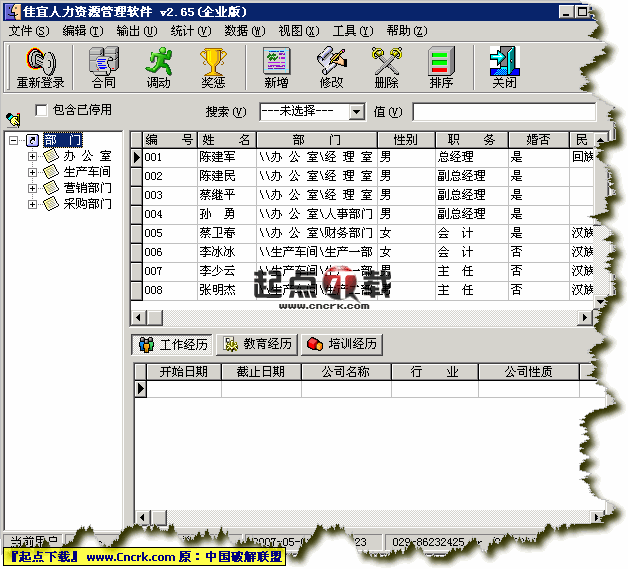Click the small icon above the department tree
The height and width of the screenshot is (569, 628).
13,119
